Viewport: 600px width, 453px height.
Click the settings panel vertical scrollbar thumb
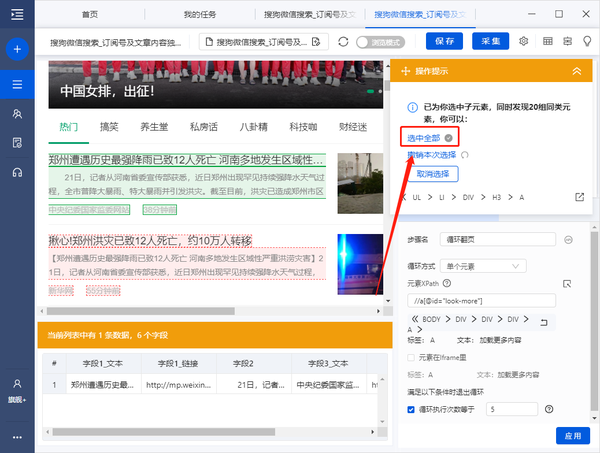[x=594, y=321]
